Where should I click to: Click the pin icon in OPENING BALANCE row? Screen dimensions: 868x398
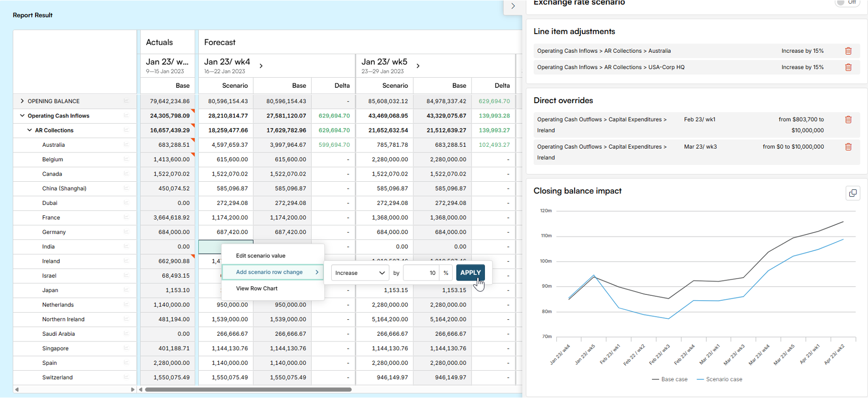click(x=126, y=101)
